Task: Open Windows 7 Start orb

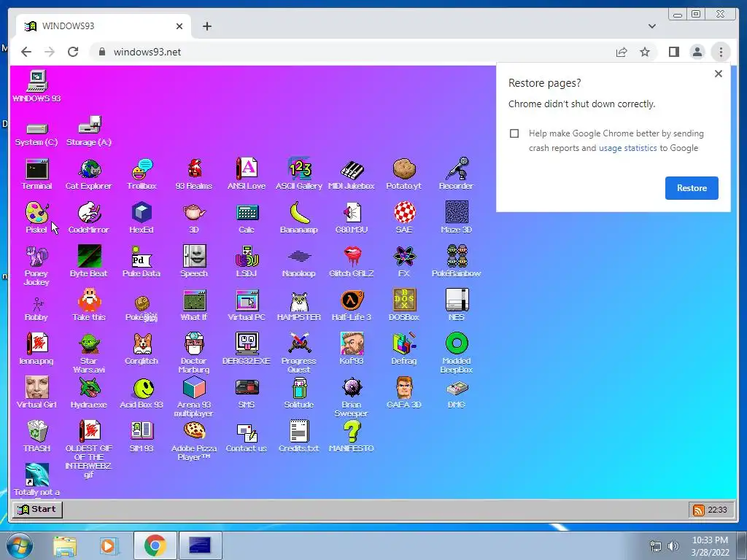Action: click(x=20, y=545)
